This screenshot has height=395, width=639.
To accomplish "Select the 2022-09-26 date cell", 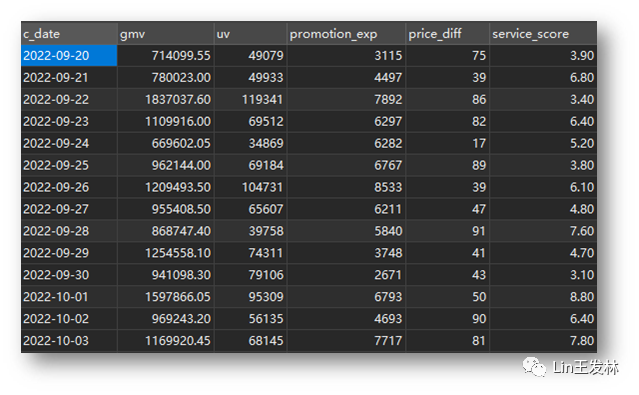I will click(69, 188).
